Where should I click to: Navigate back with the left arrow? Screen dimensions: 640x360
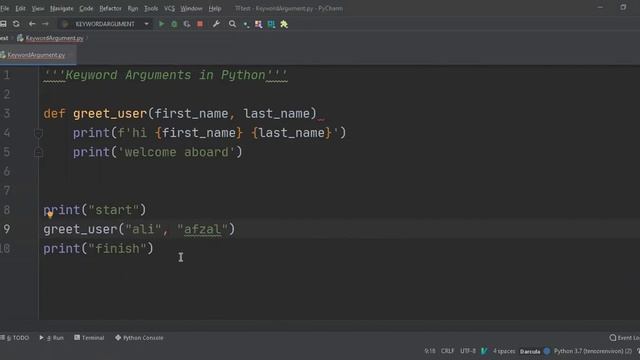[x=32, y=24]
